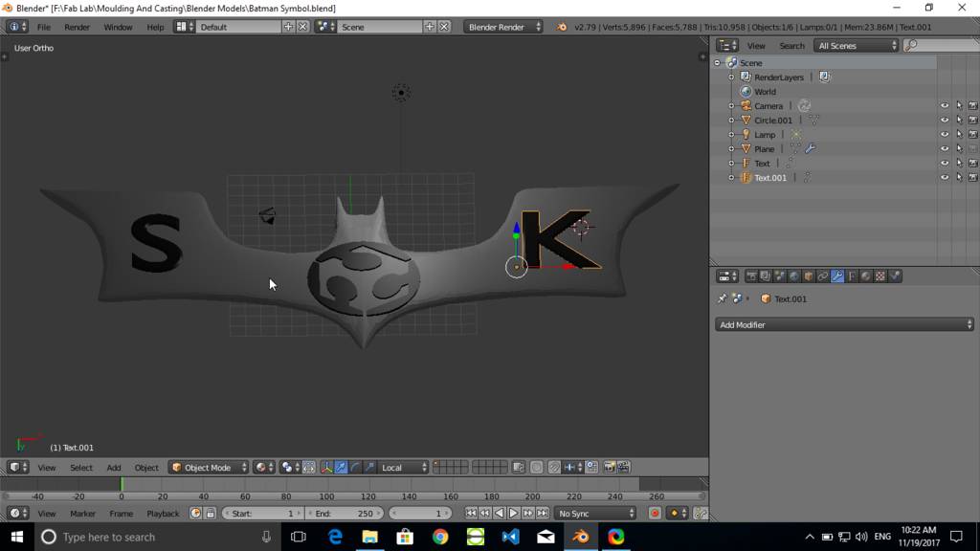Open the Scene properties tab

779,276
